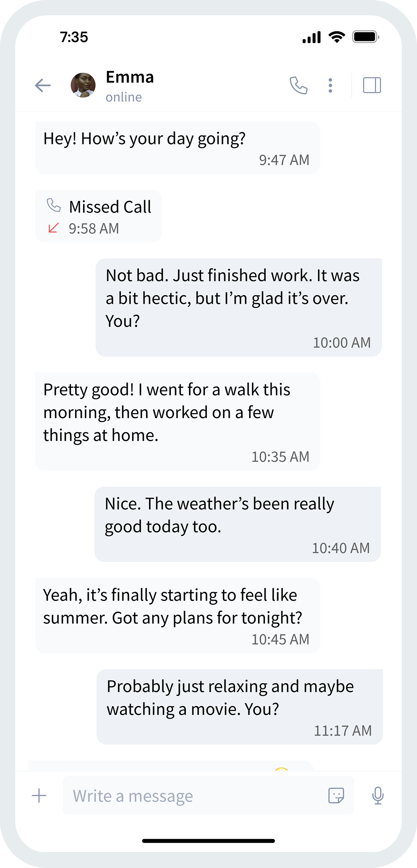The image size is (417, 868).
Task: Select the "Not bad. Just finished work" message
Action: click(238, 307)
